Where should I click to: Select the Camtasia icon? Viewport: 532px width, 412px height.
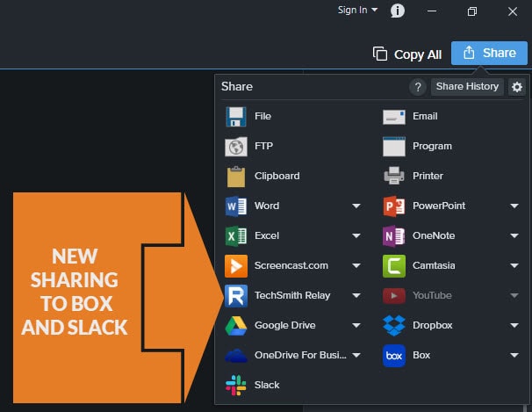click(394, 266)
